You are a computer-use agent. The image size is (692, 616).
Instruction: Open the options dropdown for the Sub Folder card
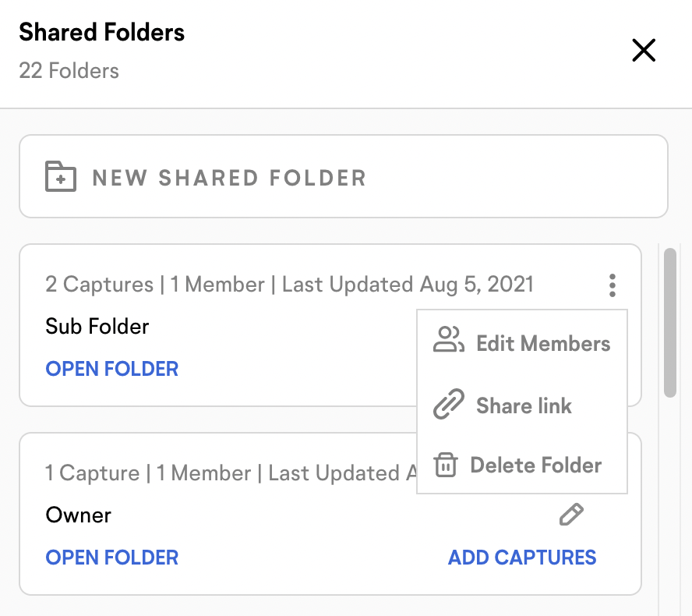pos(613,285)
